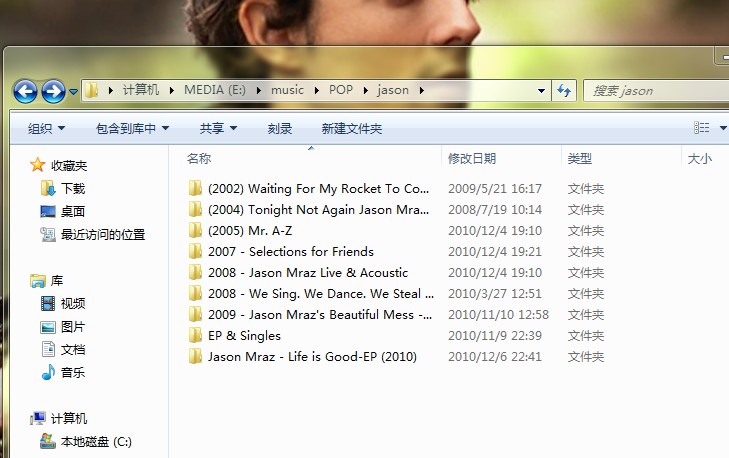Open the 视频 library
Screen dimensions: 729x458
[x=73, y=304]
